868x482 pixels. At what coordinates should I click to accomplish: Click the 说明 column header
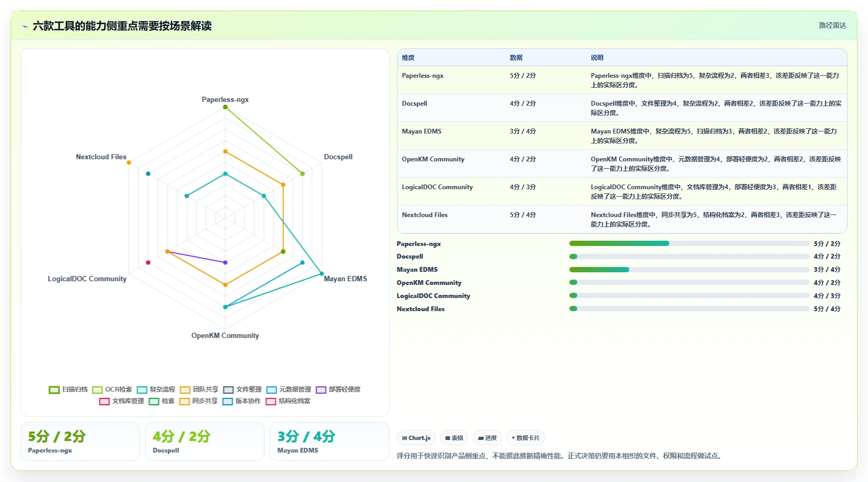point(597,58)
